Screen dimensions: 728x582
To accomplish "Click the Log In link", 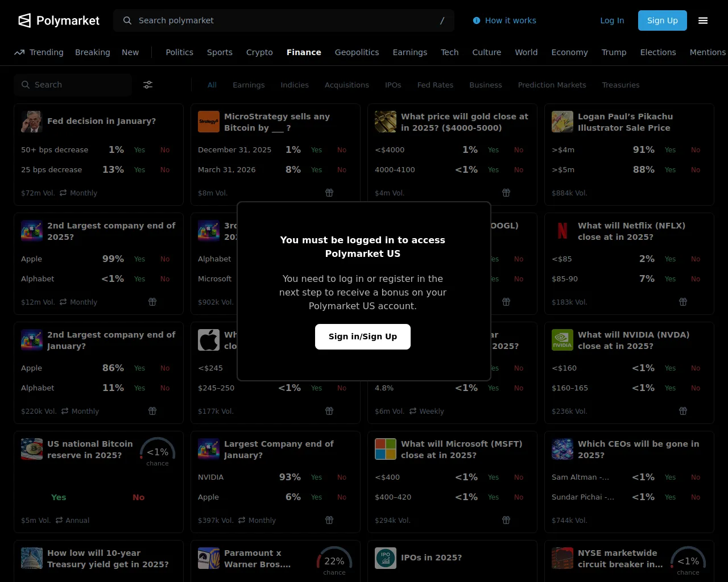I will [x=612, y=20].
